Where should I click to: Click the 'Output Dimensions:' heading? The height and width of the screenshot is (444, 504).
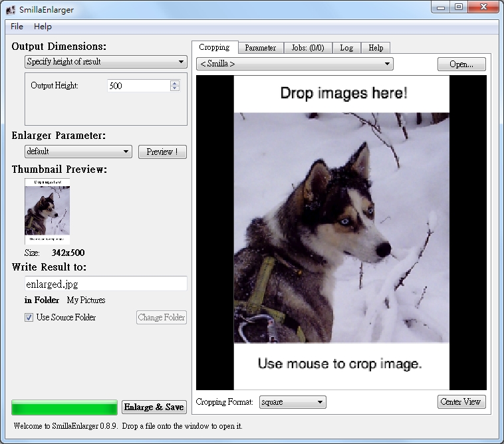pos(59,47)
